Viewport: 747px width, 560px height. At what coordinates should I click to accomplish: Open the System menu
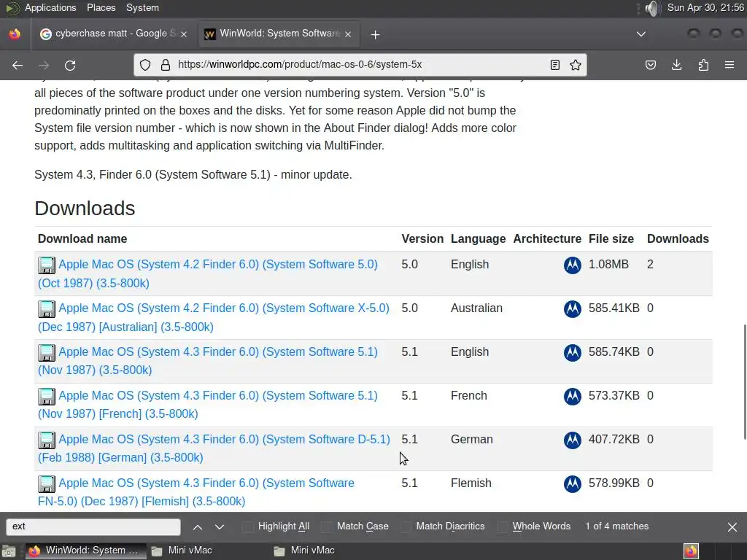[142, 7]
